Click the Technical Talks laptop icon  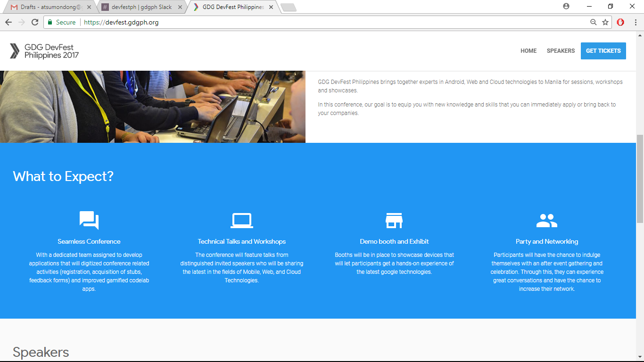(242, 221)
